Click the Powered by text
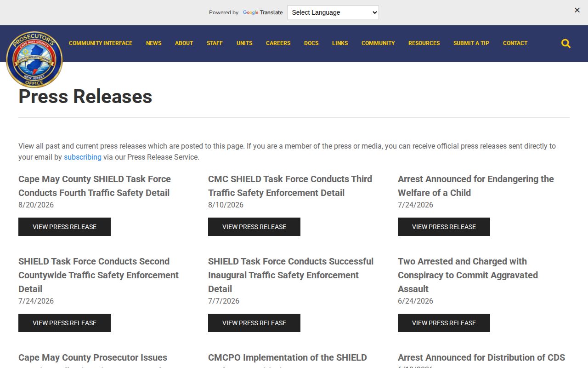Image resolution: width=588 pixels, height=368 pixels. [x=224, y=12]
